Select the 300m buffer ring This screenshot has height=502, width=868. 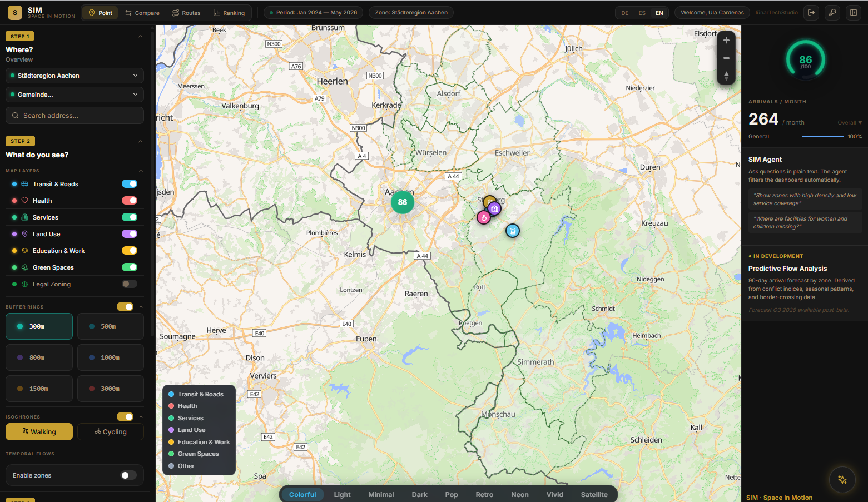click(x=39, y=326)
